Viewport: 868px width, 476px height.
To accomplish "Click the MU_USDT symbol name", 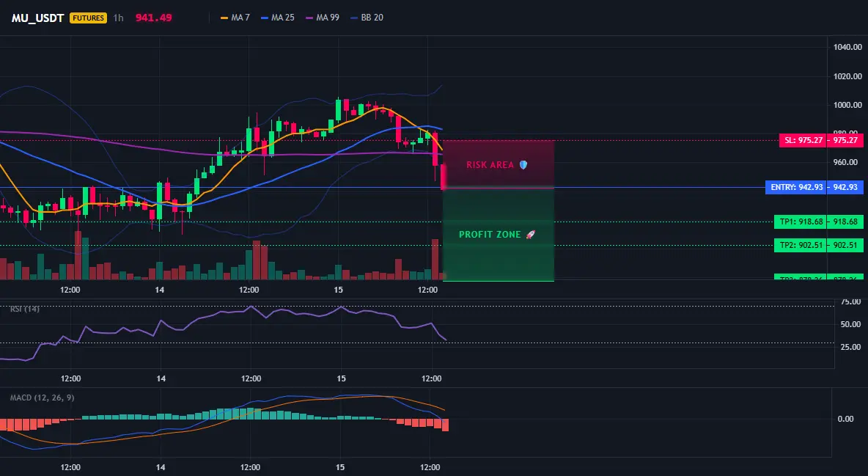I will coord(37,18).
